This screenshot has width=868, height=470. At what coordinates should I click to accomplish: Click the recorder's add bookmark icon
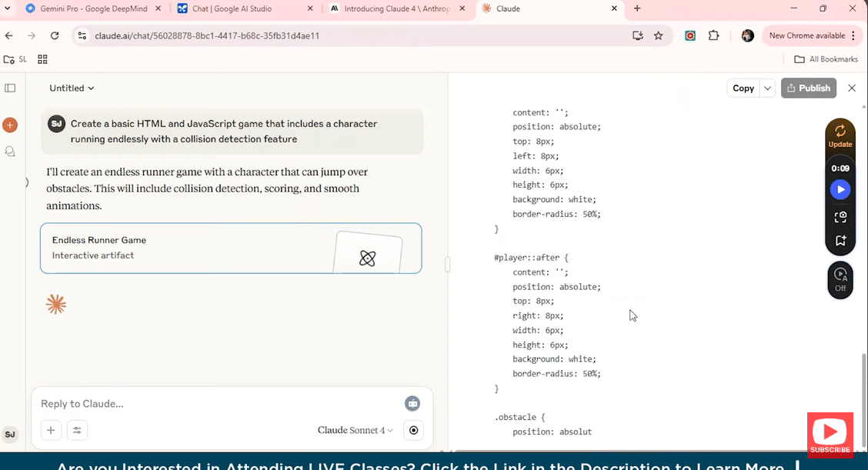(x=840, y=241)
